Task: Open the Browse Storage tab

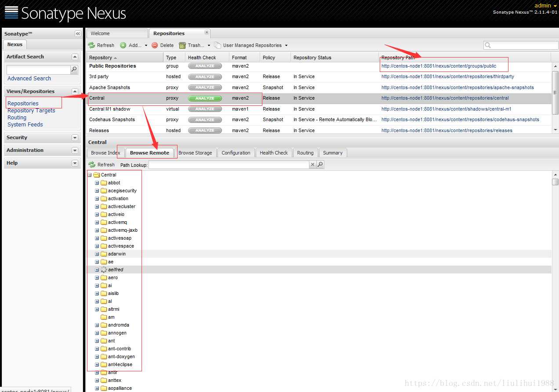Action: (195, 153)
